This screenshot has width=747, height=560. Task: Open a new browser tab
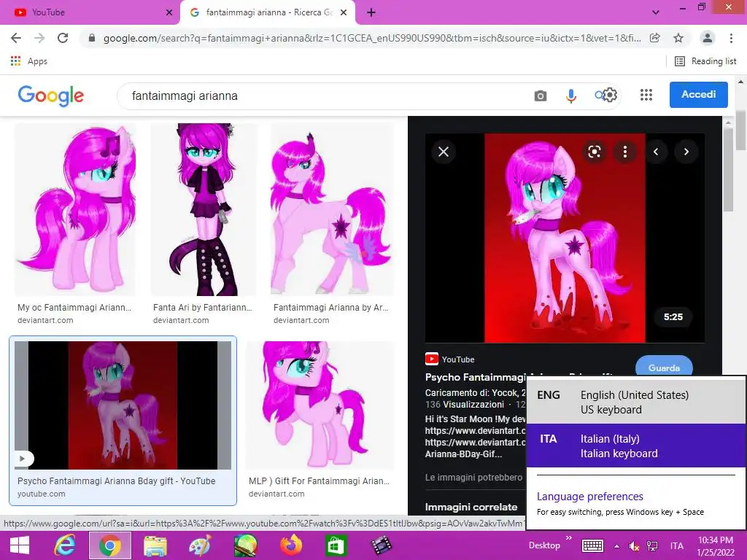[371, 12]
